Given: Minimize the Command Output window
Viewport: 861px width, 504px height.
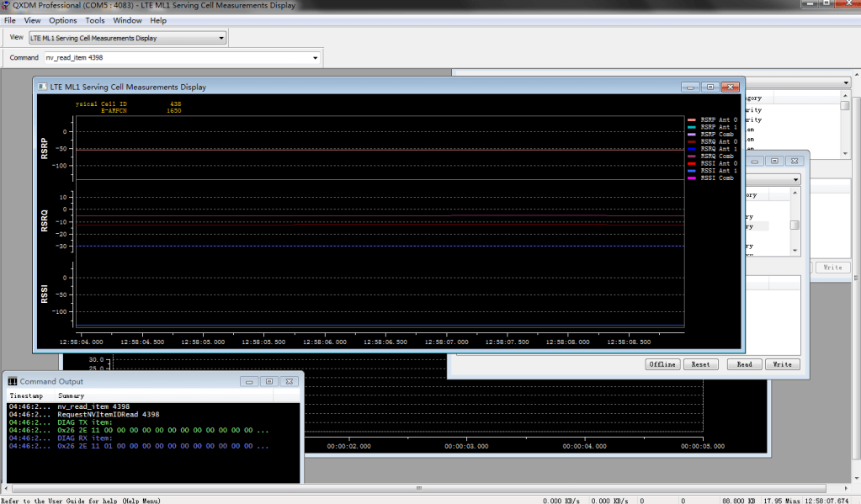Looking at the screenshot, I should tap(249, 381).
